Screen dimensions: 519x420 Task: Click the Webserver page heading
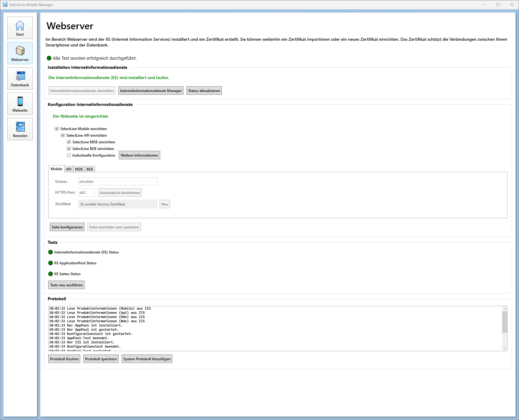tap(70, 26)
